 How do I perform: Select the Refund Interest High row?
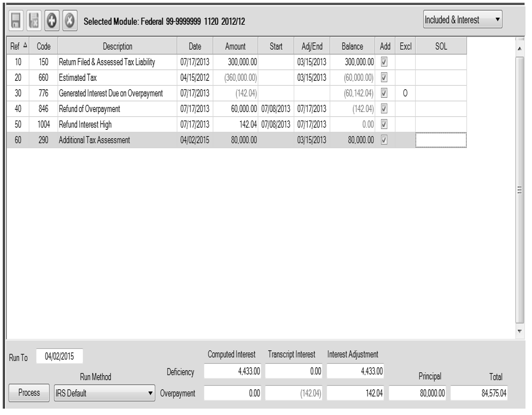click(x=85, y=124)
